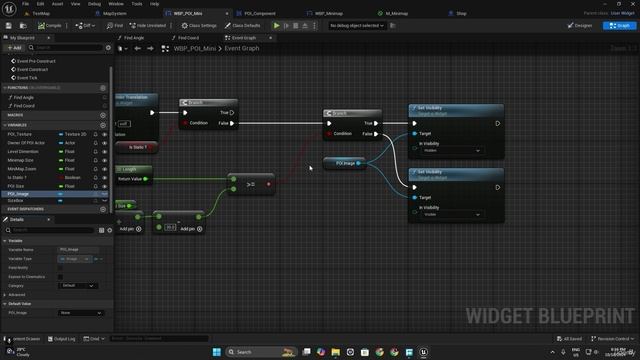Open Class Defaults

(242, 26)
